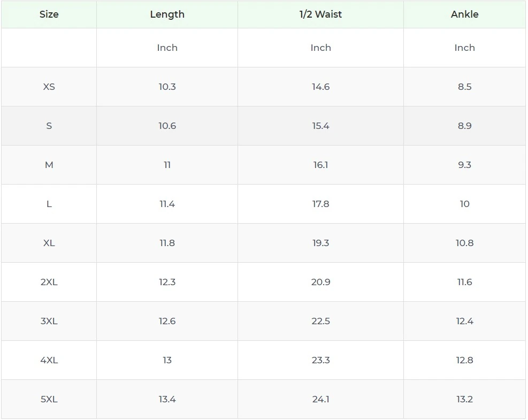Select the XL size cell
528x420 pixels.
point(49,243)
